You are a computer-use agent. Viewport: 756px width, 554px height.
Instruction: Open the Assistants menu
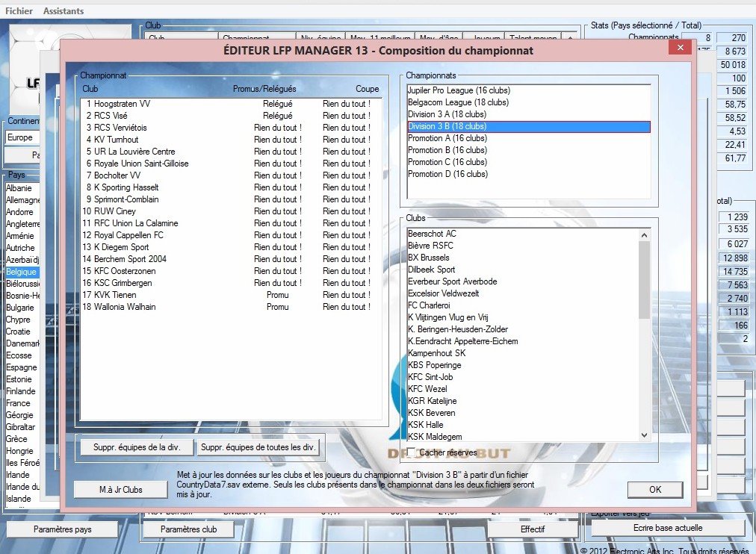click(x=63, y=10)
